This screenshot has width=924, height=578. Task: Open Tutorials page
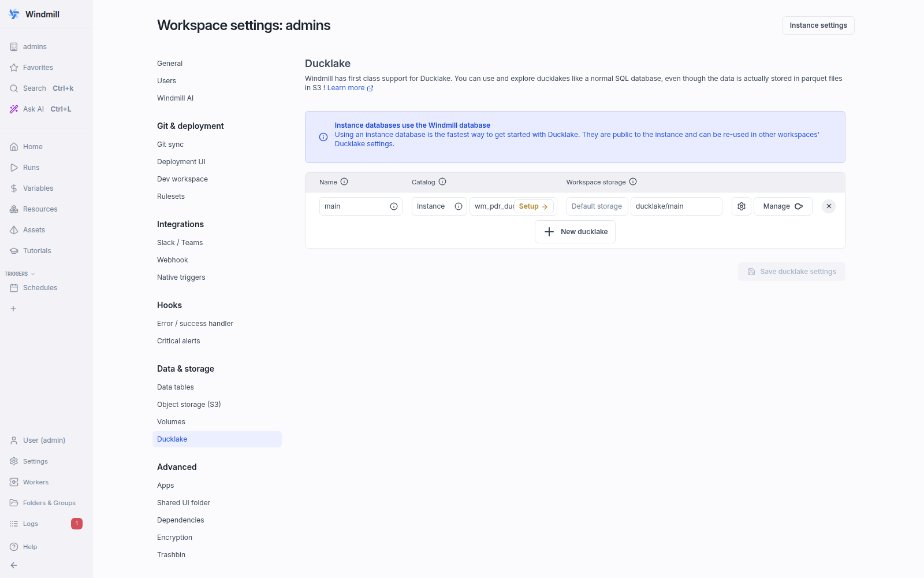[46, 251]
